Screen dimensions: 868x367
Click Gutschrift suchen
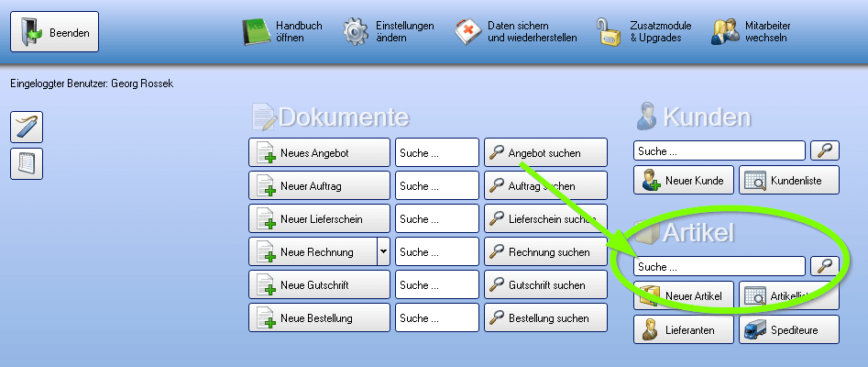(x=545, y=285)
